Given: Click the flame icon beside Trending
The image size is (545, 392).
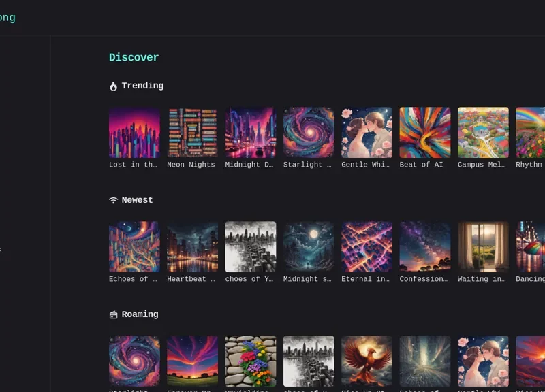Looking at the screenshot, I should (x=113, y=86).
